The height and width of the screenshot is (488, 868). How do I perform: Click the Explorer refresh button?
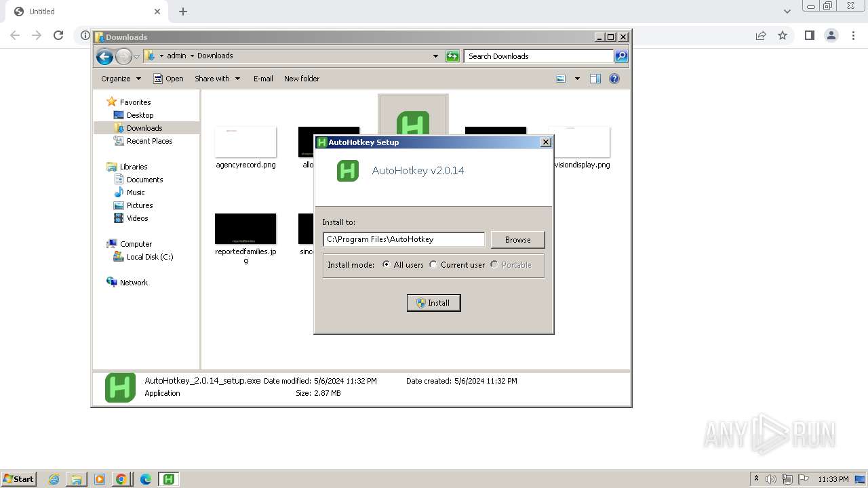(452, 56)
